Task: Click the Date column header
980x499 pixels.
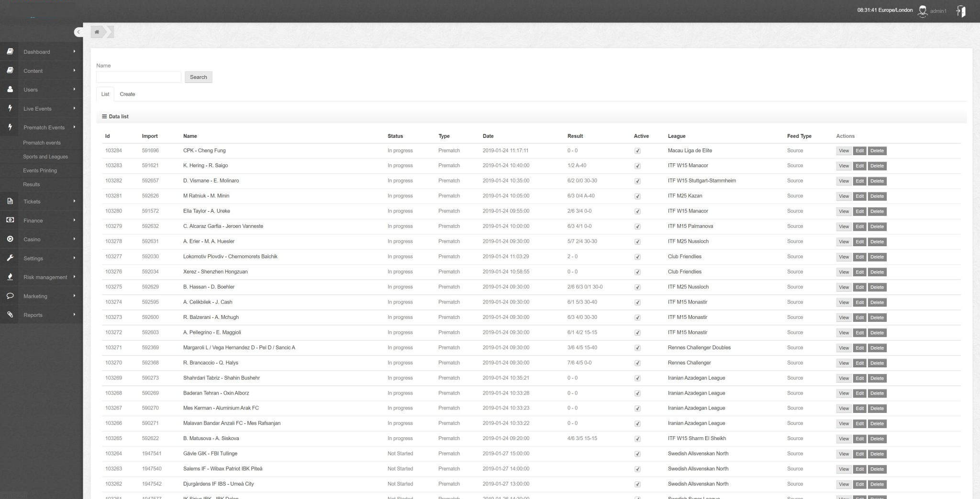Action: pyautogui.click(x=488, y=136)
